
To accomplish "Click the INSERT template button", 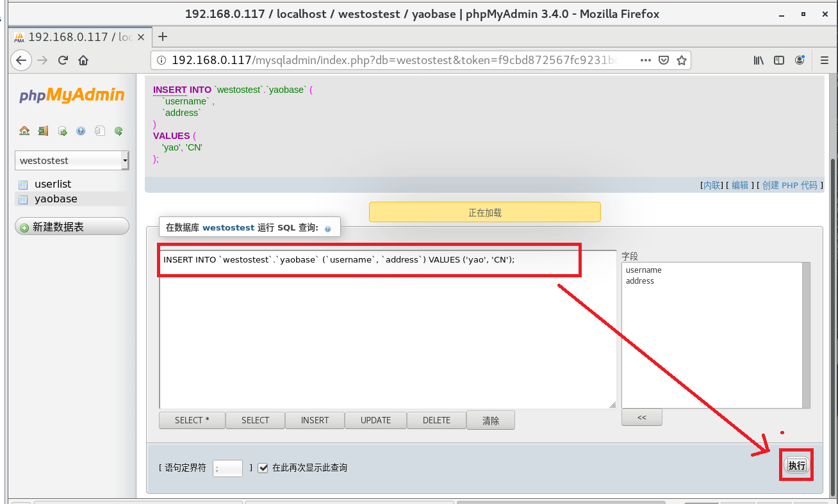I will 315,420.
